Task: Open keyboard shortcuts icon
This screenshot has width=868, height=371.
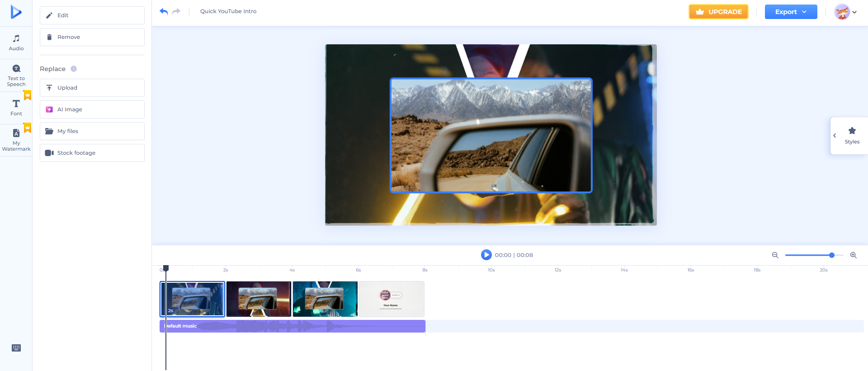Action: tap(16, 348)
